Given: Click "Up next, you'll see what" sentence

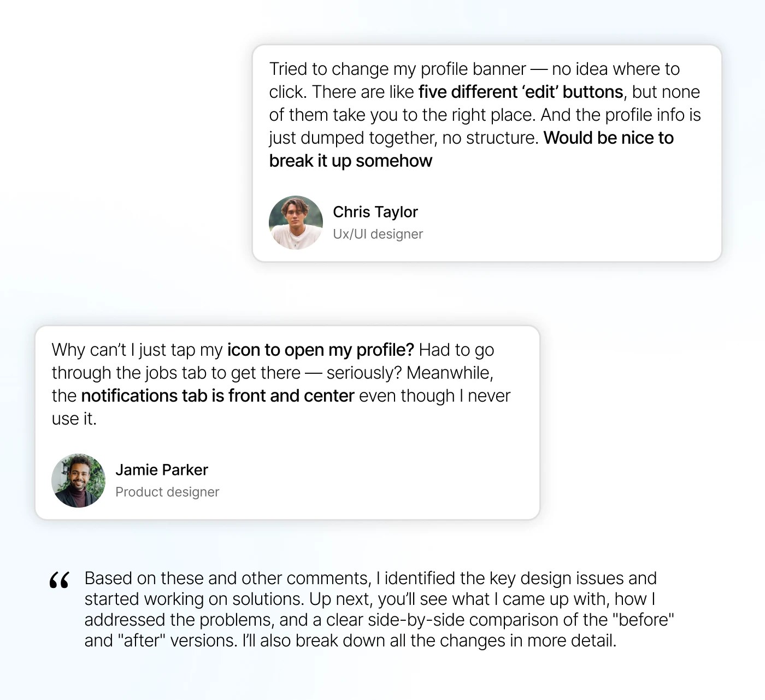Looking at the screenshot, I should (400, 599).
